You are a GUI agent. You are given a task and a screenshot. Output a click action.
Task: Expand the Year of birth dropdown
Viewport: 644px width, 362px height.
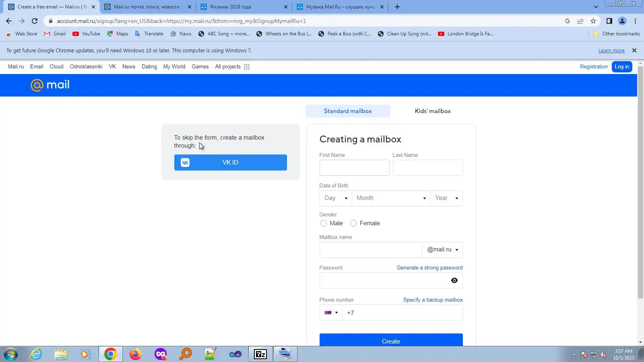click(x=447, y=198)
